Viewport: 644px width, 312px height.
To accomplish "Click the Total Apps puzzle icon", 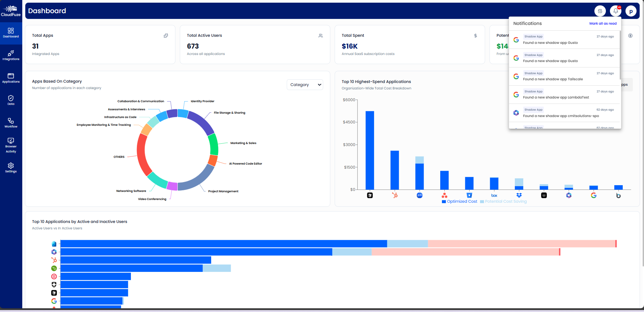I will (166, 36).
